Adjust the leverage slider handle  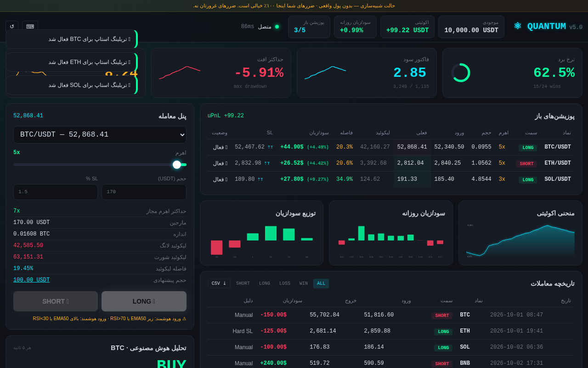[x=177, y=165]
